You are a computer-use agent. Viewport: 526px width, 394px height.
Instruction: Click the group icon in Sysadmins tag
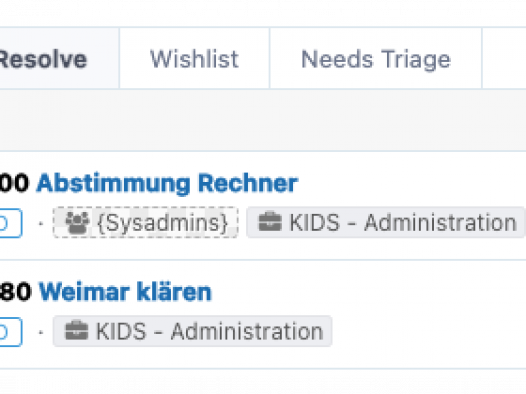pyautogui.click(x=77, y=223)
